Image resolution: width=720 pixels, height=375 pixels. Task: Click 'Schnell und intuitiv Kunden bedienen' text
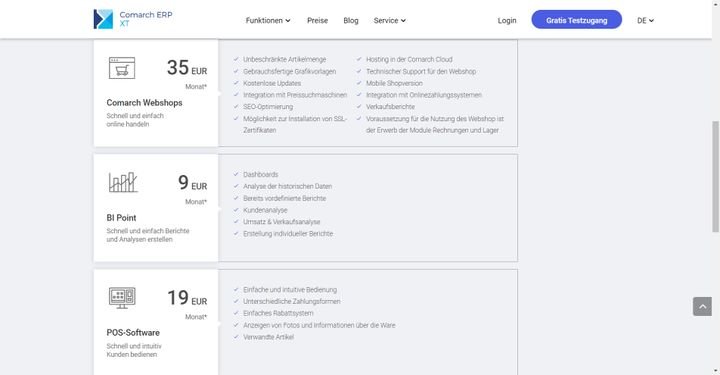(x=134, y=350)
